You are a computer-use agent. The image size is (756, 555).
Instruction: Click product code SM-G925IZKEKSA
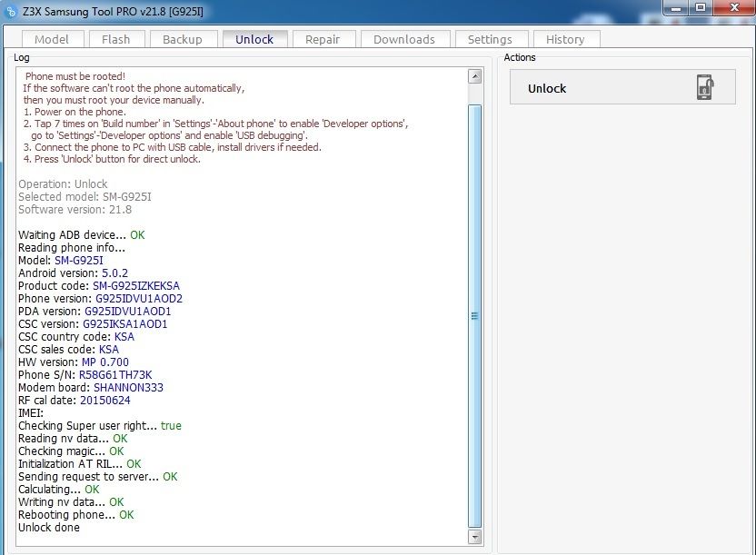(x=136, y=286)
